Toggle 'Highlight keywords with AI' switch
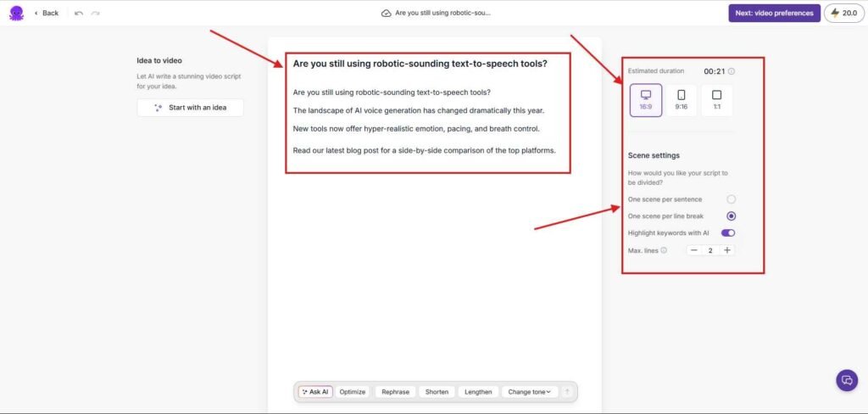Viewport: 868px width, 414px height. 728,233
